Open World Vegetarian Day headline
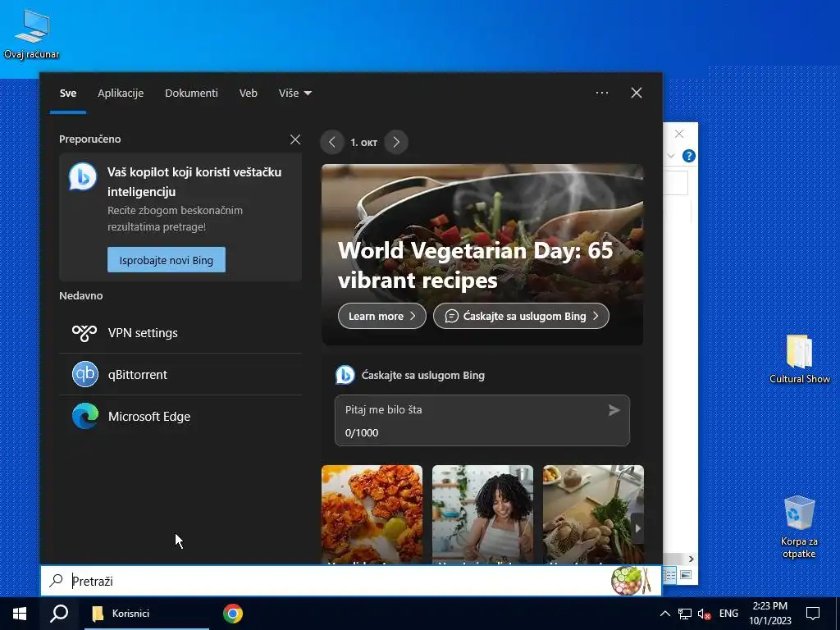 pyautogui.click(x=475, y=265)
